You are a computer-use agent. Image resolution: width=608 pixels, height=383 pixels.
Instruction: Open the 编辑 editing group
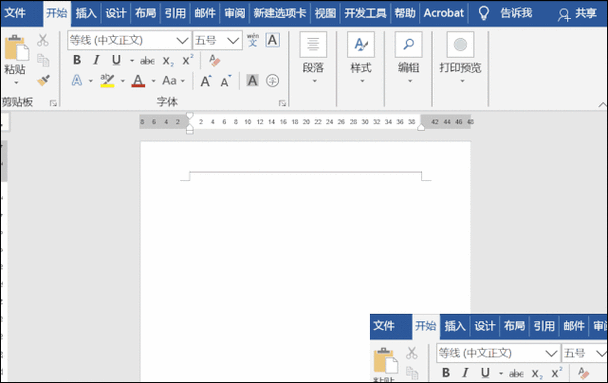pyautogui.click(x=409, y=58)
